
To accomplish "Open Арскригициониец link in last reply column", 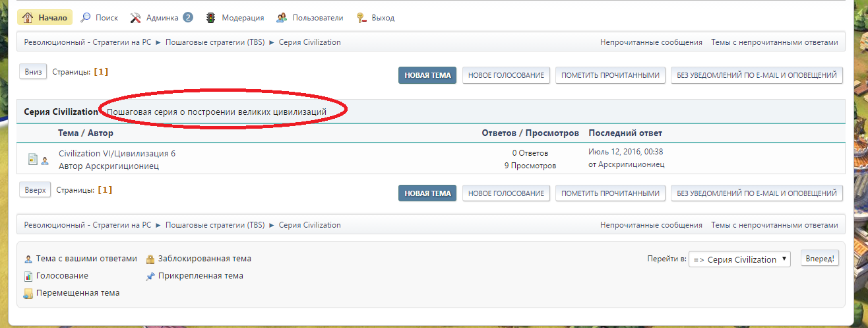I will 631,164.
